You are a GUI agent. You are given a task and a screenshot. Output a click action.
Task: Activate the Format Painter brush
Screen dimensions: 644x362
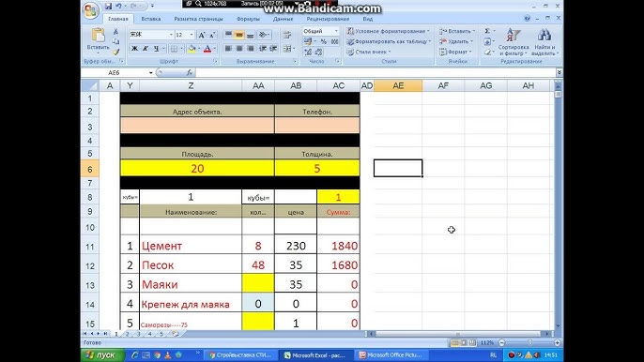[x=115, y=52]
